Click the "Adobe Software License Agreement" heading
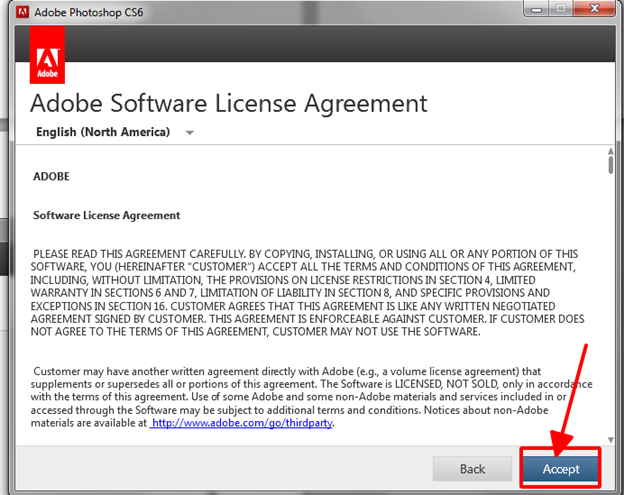 229,103
